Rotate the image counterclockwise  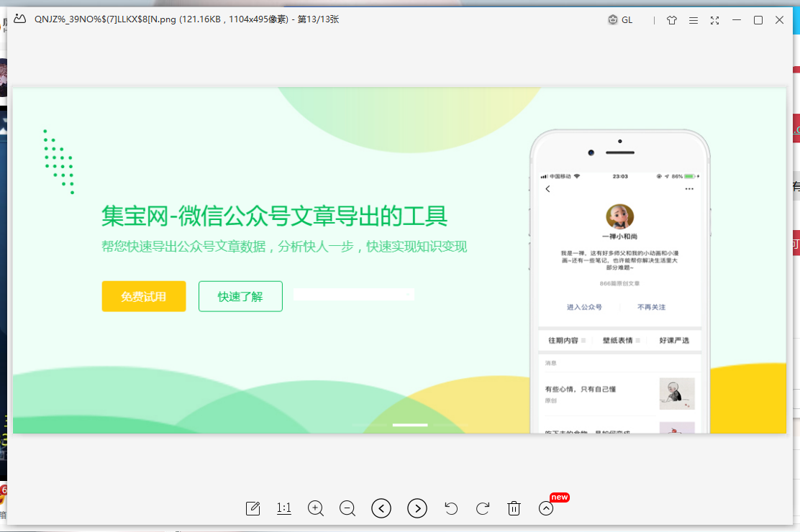[451, 508]
